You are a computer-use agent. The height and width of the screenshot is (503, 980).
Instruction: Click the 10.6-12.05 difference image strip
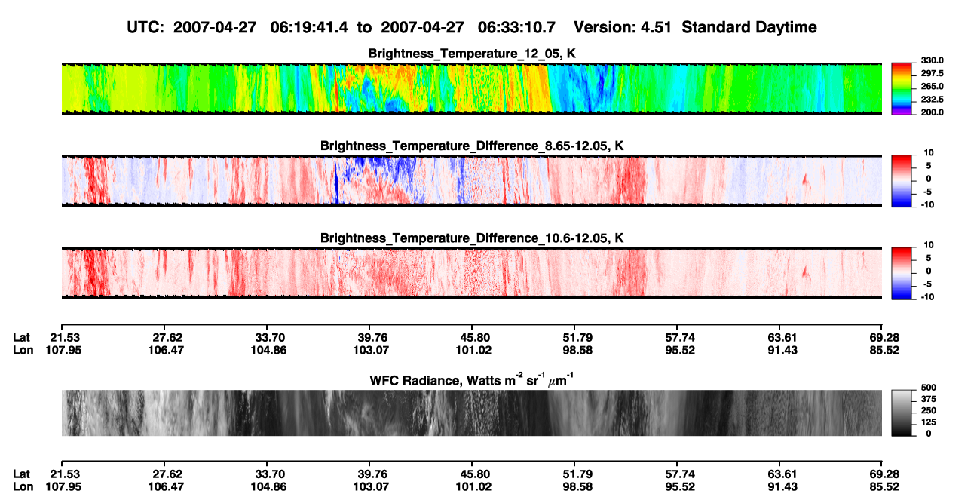pos(472,273)
